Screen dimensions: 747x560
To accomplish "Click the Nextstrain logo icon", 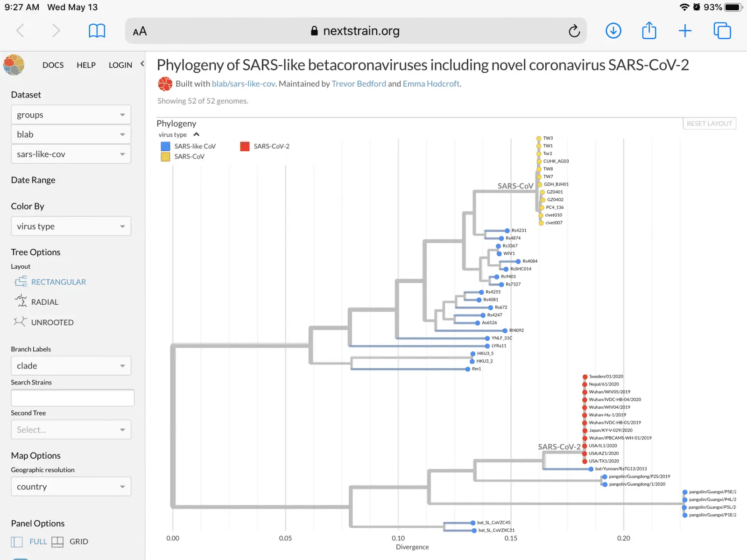I will click(14, 65).
